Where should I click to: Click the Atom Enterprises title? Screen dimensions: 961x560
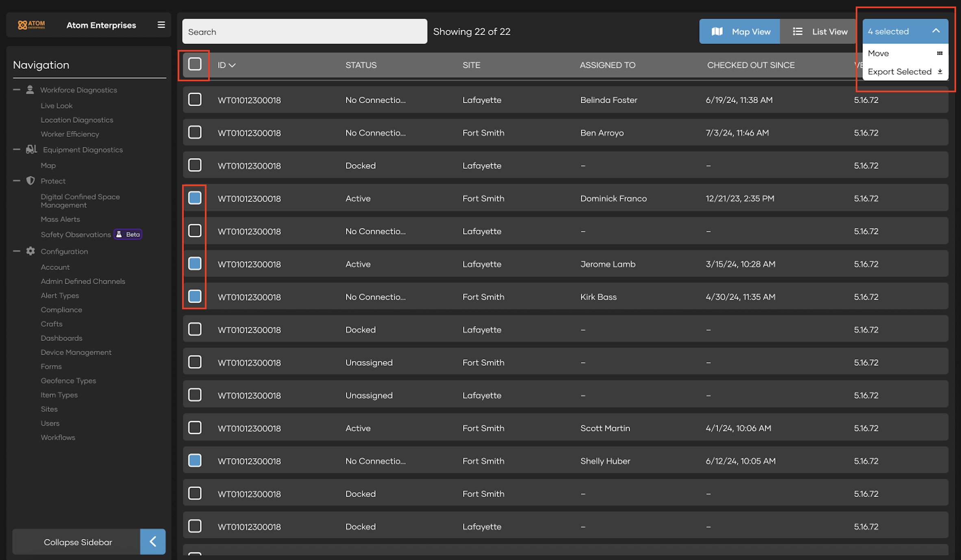point(101,25)
